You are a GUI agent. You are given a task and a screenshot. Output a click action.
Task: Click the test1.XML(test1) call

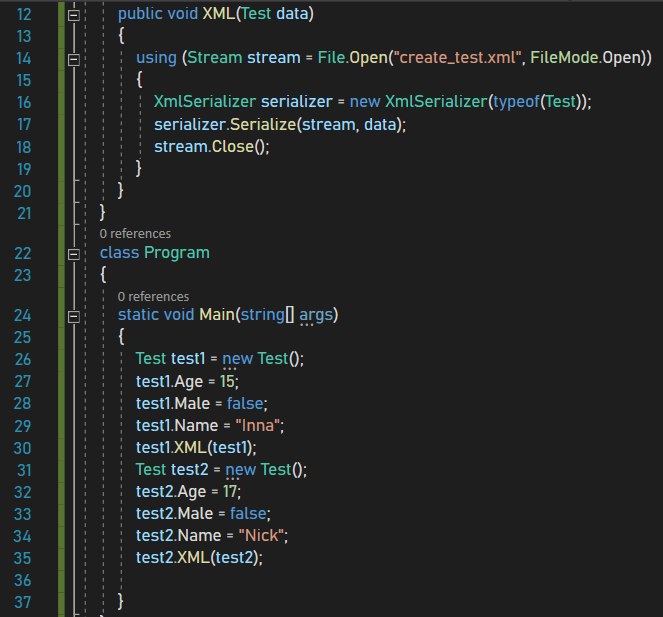pos(196,447)
